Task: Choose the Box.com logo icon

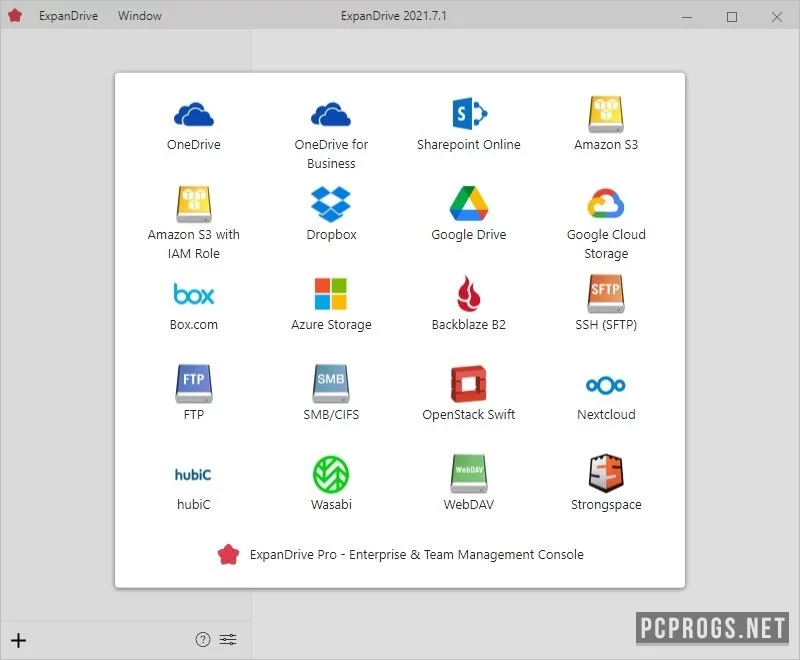Action: tap(193, 294)
